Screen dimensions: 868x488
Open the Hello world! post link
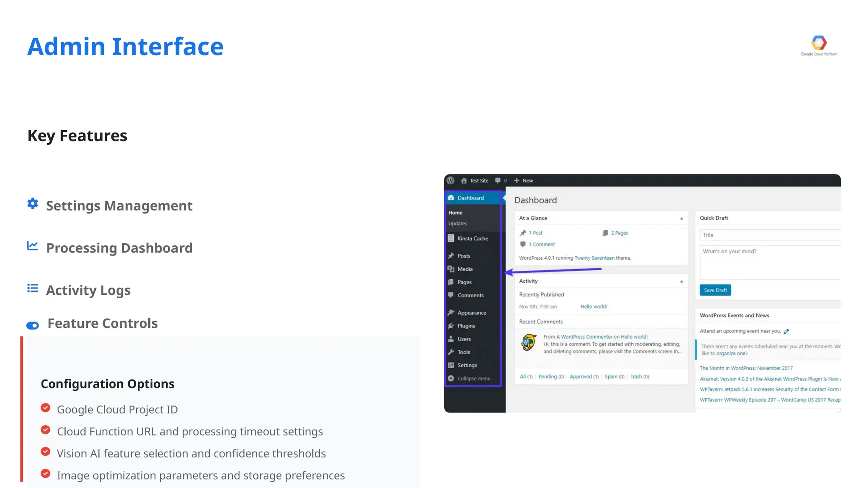tap(593, 307)
